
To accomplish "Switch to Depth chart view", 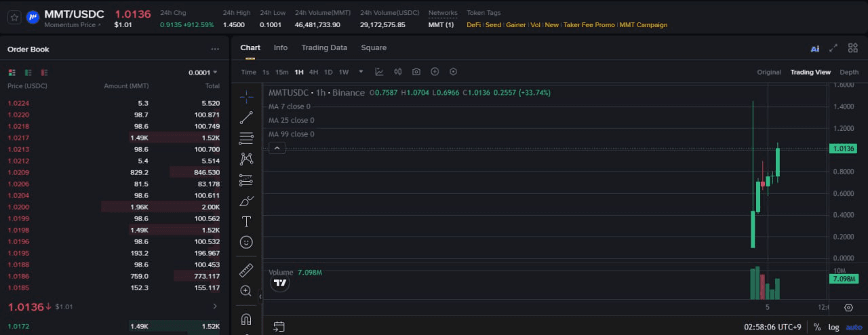I will [849, 72].
